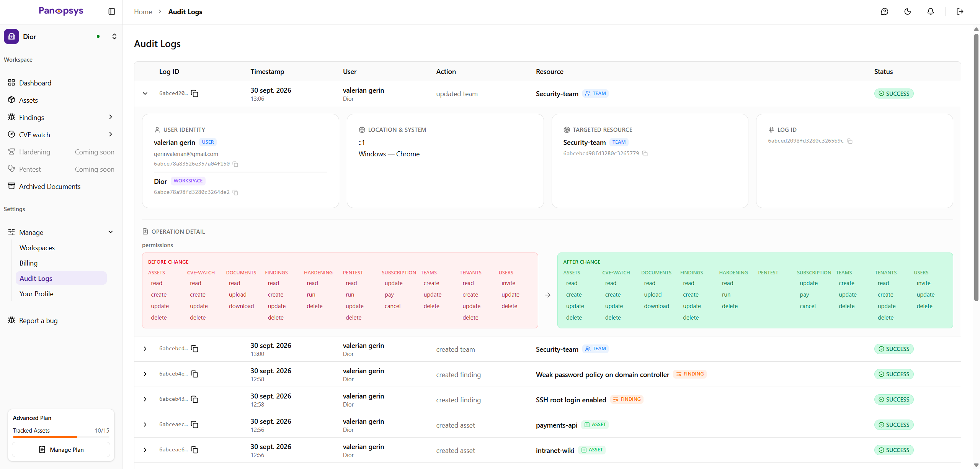Click the Findings bug icon
980x469 pixels.
point(11,117)
